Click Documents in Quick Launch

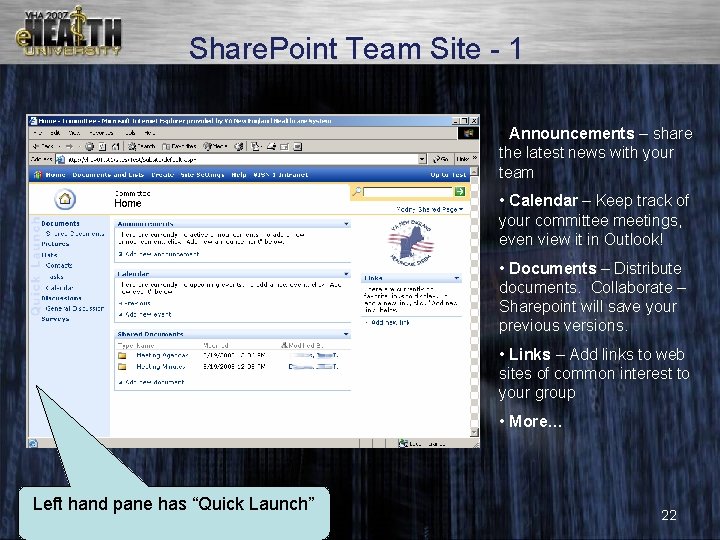click(x=60, y=224)
